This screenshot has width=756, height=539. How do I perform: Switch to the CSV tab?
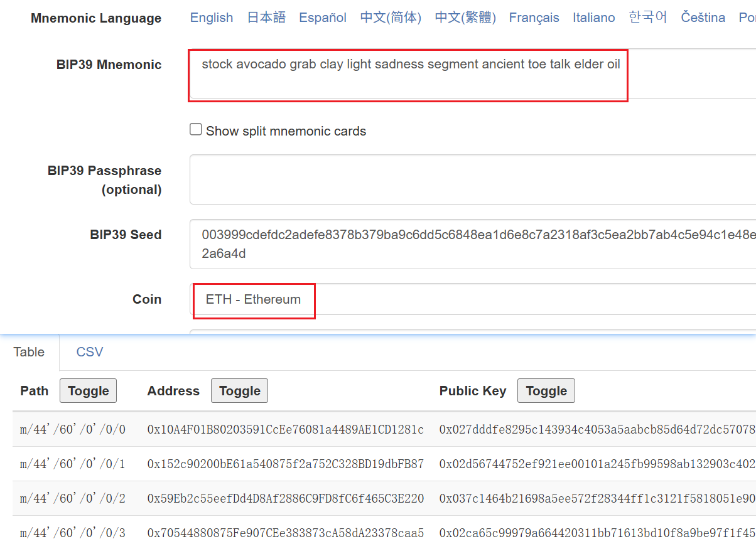89,352
